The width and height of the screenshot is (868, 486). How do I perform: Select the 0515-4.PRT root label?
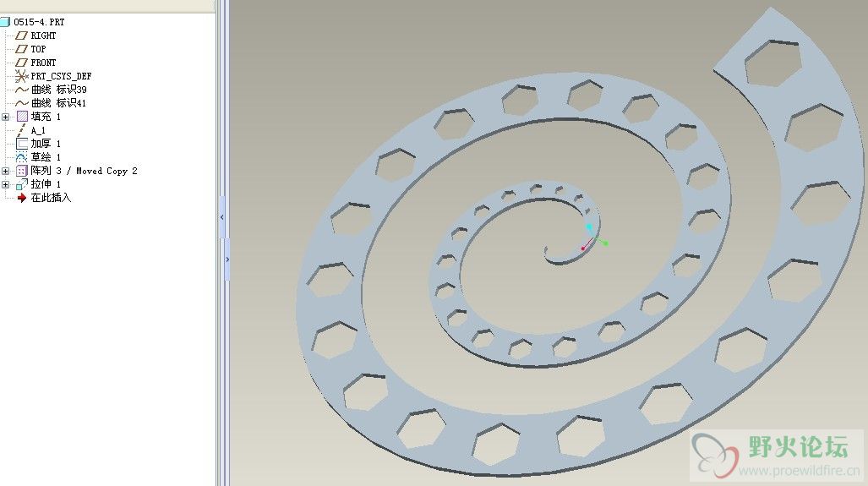(x=40, y=22)
